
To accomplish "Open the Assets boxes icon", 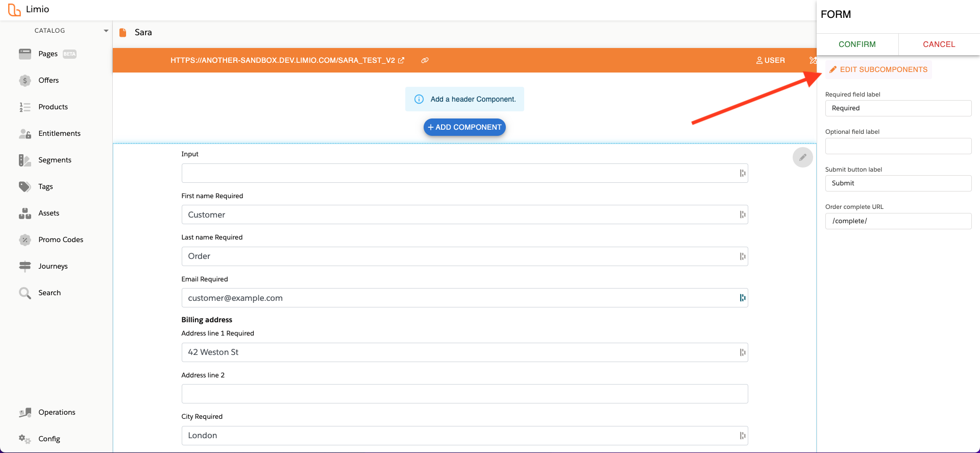I will [x=25, y=213].
